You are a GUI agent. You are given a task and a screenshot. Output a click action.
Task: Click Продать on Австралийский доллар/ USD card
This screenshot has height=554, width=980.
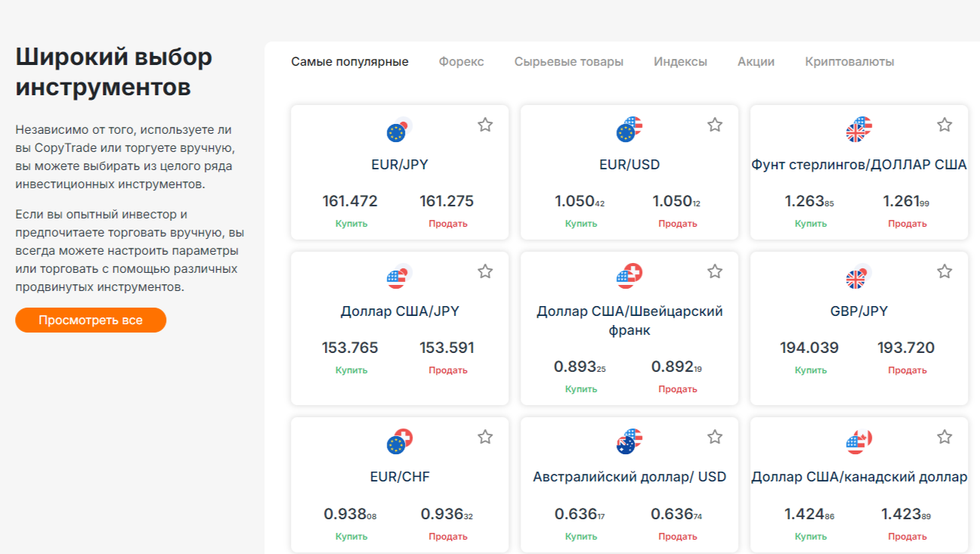678,537
